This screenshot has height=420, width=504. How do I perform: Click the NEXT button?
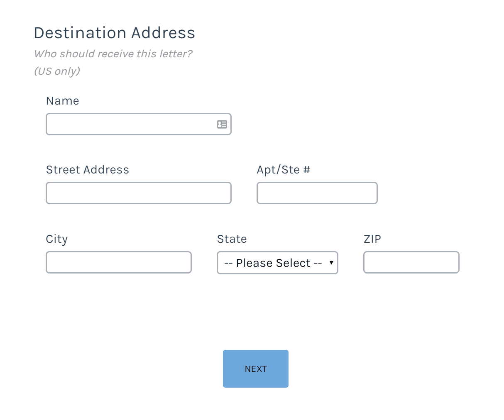click(256, 369)
